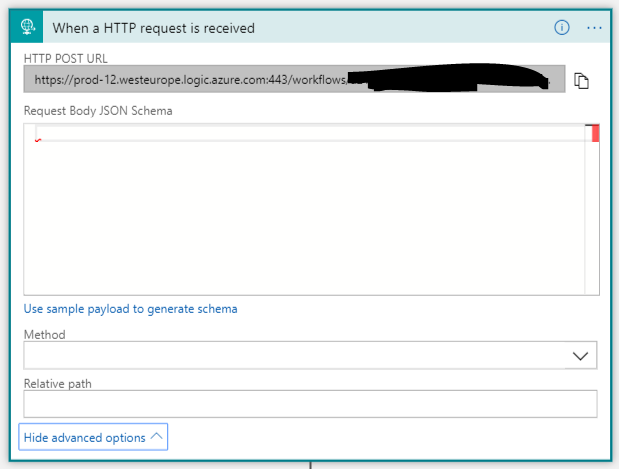
Task: Click the chevron beside Hide advanced options
Action: tap(156, 437)
